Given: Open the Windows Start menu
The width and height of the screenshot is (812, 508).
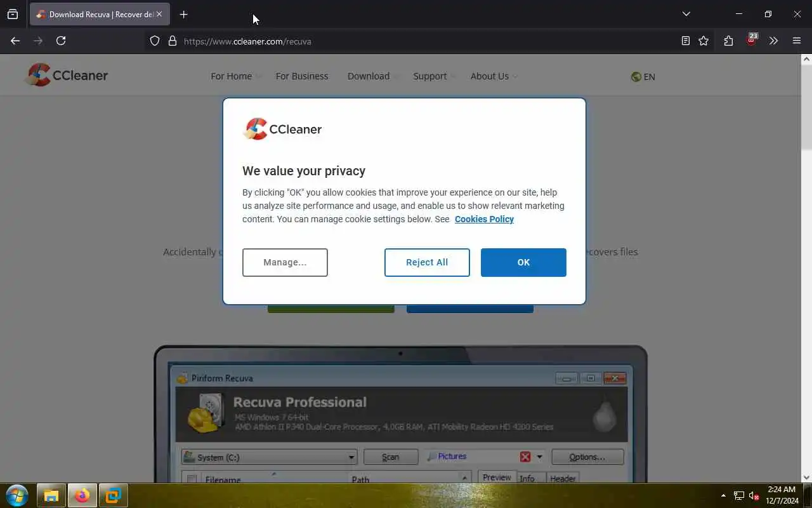Looking at the screenshot, I should pyautogui.click(x=17, y=495).
